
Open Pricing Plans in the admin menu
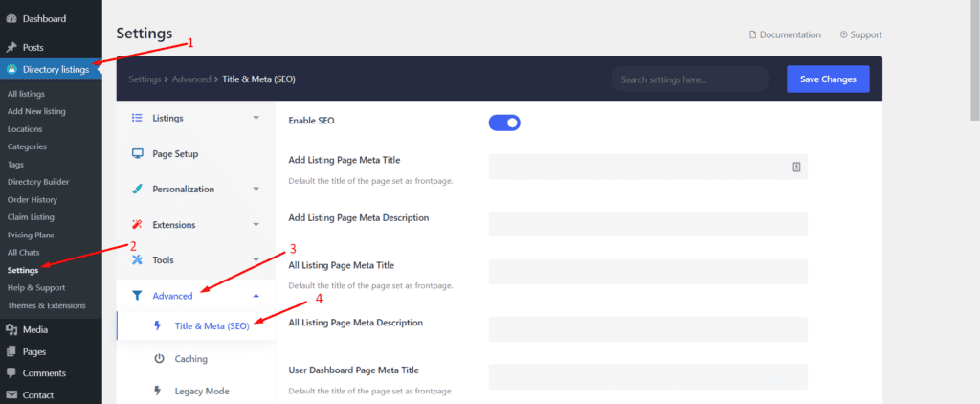[31, 235]
